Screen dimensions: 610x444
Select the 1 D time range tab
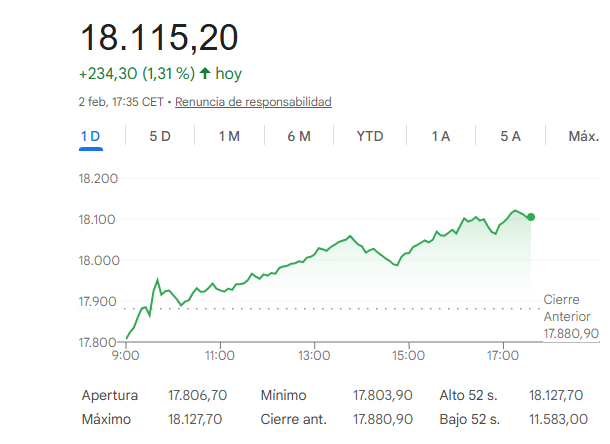point(91,136)
